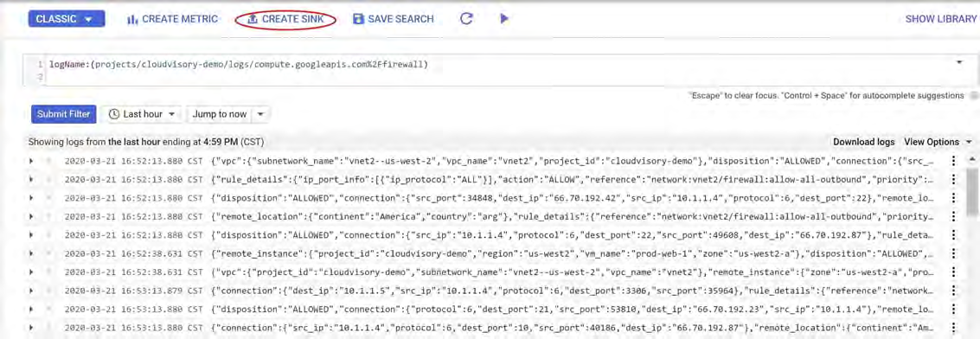The height and width of the screenshot is (339, 980).
Task: Click log text referencing allow-all-outbound with "ip_protocol":"ALL"
Action: [573, 180]
